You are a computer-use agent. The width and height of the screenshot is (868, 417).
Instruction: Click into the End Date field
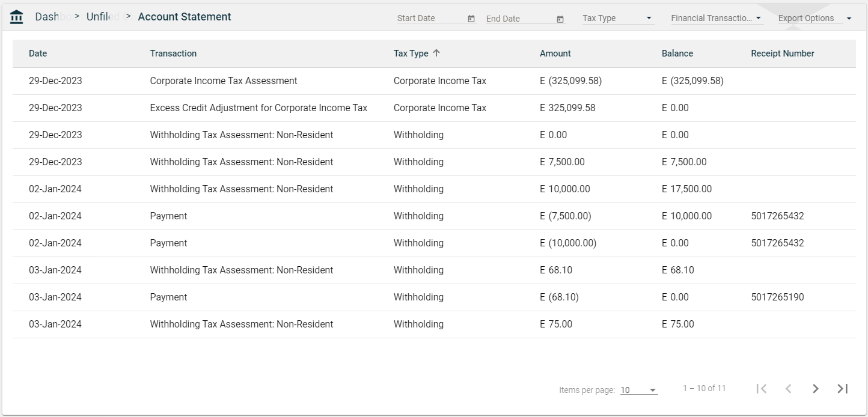click(x=519, y=18)
